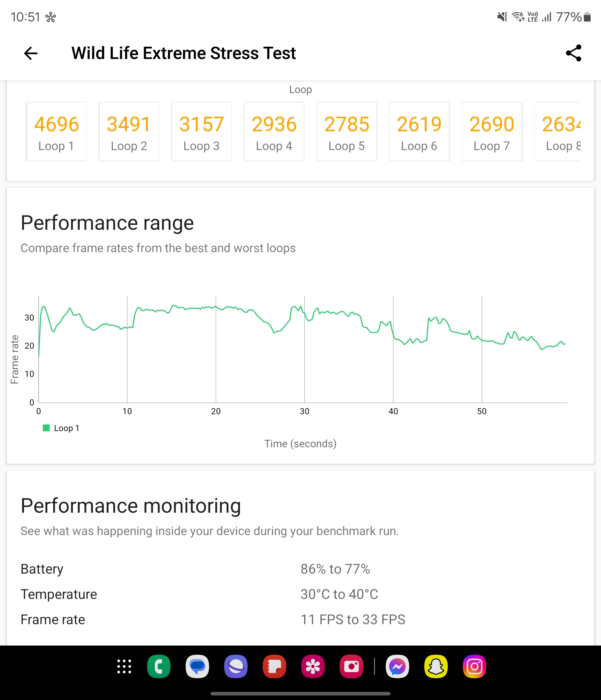Viewport: 601px width, 700px height.
Task: Tap the Loop 4 score card
Action: [274, 132]
